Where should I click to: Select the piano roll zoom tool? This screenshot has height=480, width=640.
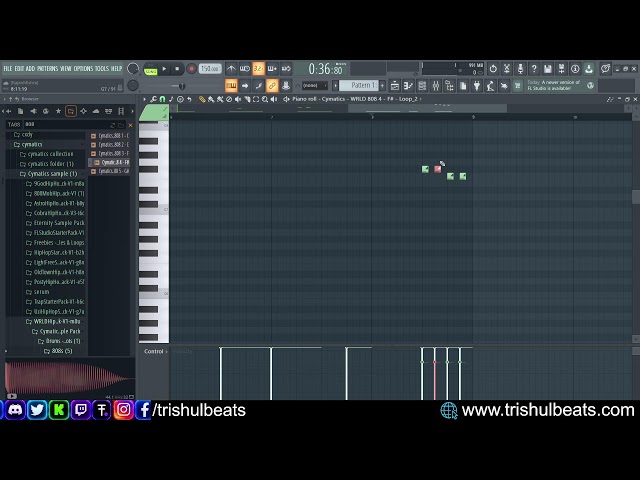point(265,99)
